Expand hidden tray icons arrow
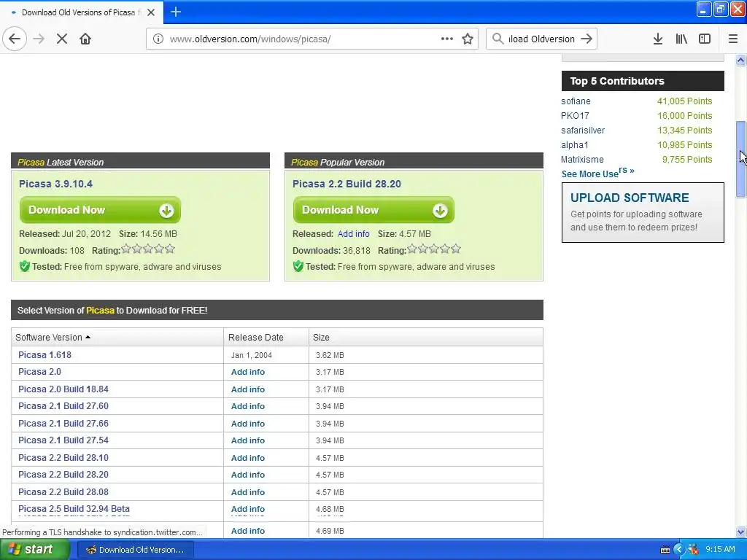The height and width of the screenshot is (560, 747). click(x=679, y=550)
